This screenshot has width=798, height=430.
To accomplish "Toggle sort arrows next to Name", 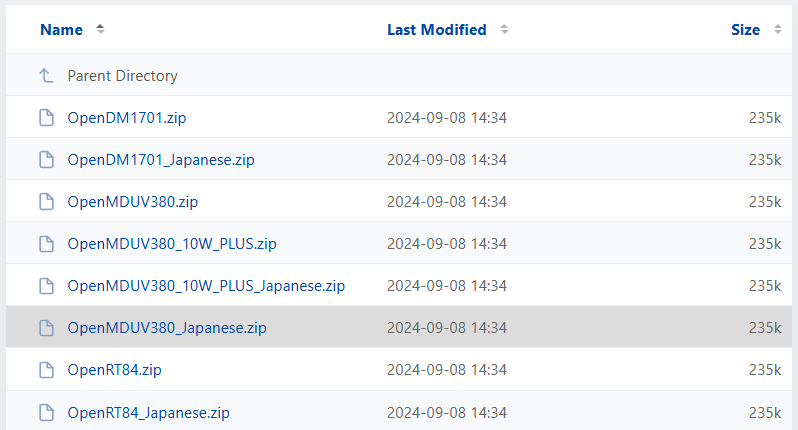I will 99,30.
